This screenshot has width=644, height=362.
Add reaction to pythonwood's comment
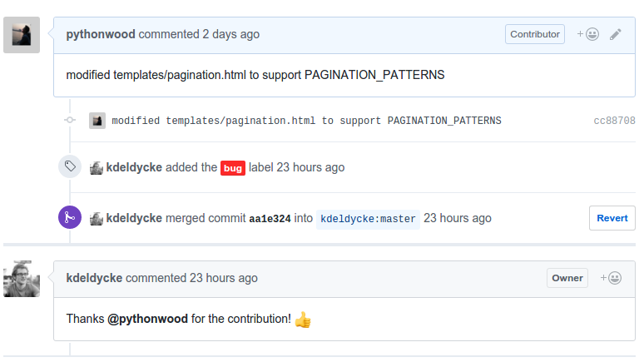587,34
